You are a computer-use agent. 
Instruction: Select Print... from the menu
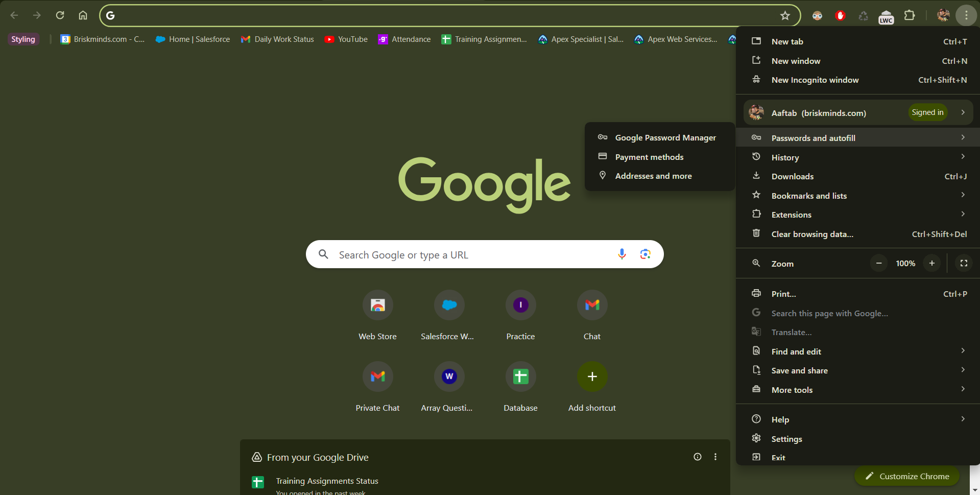[857, 294]
